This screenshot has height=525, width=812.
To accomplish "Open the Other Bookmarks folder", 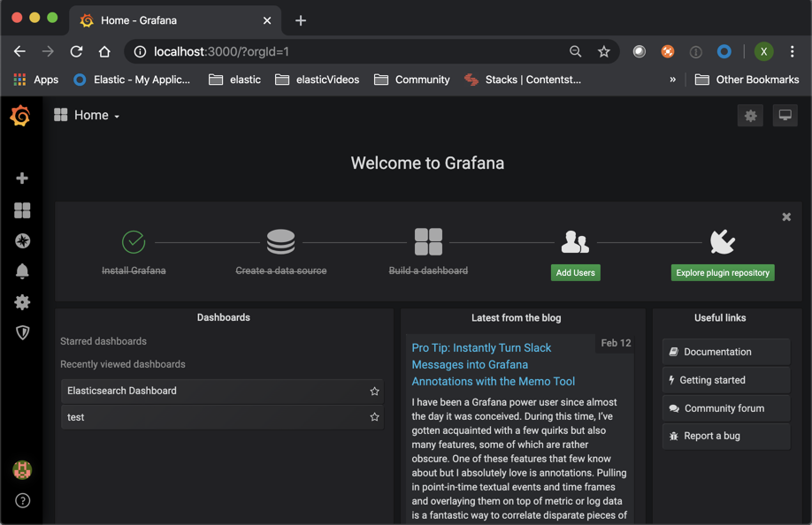I will pos(747,79).
